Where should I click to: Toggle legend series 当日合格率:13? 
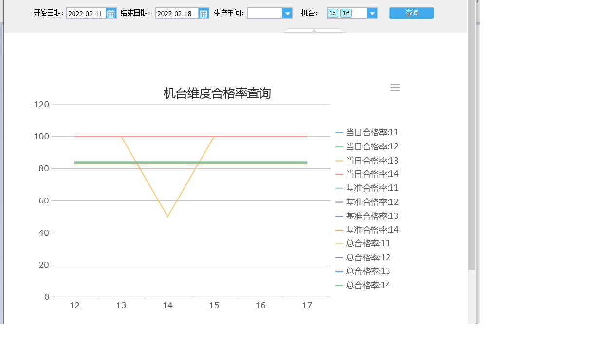pyautogui.click(x=367, y=161)
